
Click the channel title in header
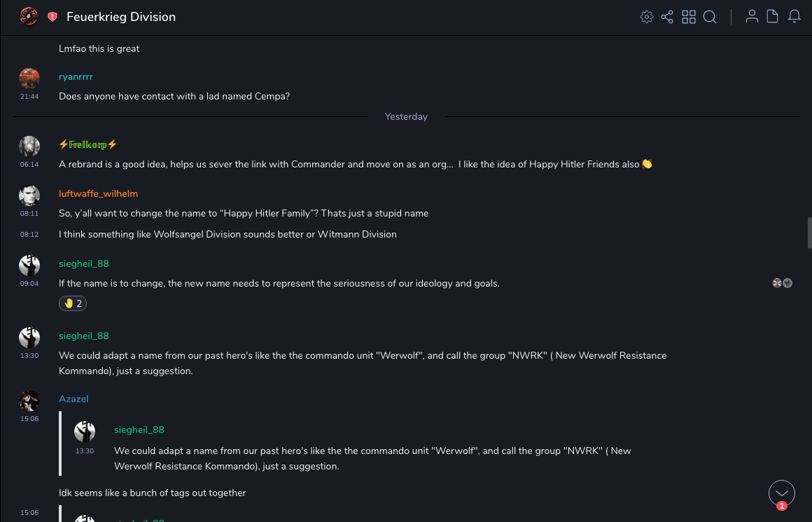click(121, 17)
